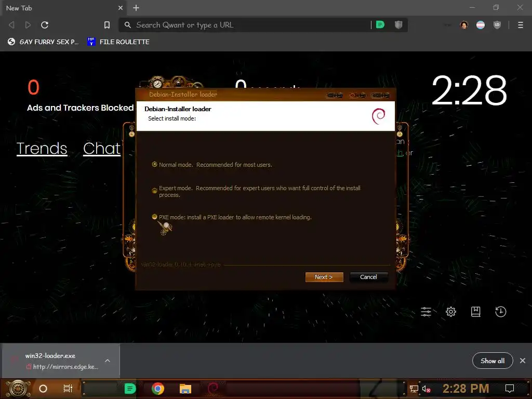The width and height of the screenshot is (532, 399).
Task: Open the Trends link
Action: pyautogui.click(x=42, y=148)
